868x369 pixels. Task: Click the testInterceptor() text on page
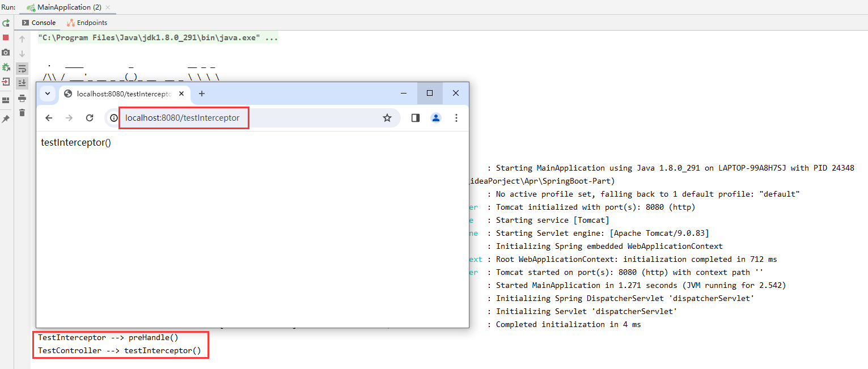76,142
